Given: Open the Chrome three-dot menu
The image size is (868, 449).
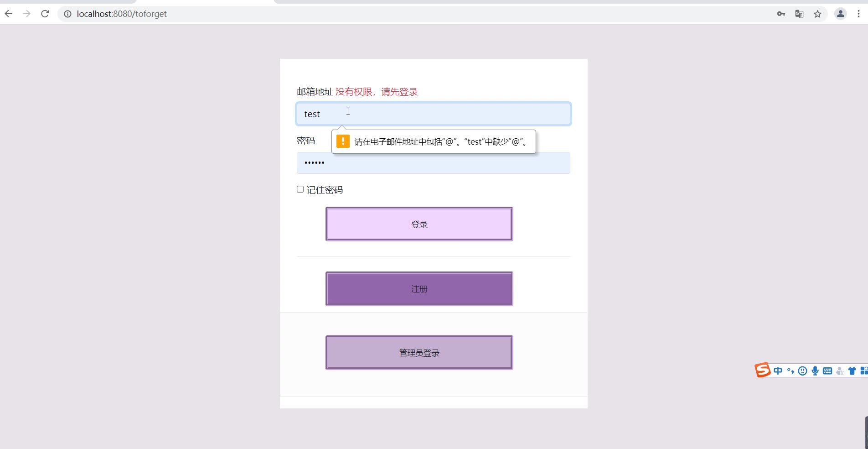Looking at the screenshot, I should (858, 14).
